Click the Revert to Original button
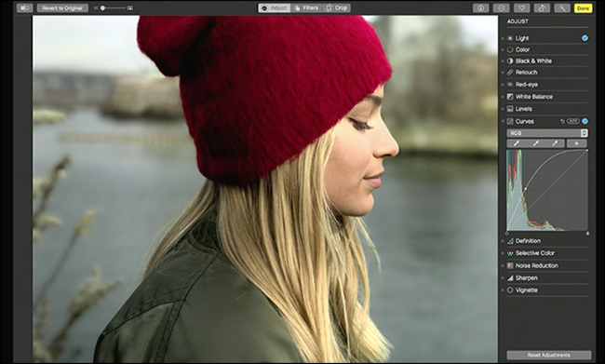This screenshot has height=364, width=605. 62,7
